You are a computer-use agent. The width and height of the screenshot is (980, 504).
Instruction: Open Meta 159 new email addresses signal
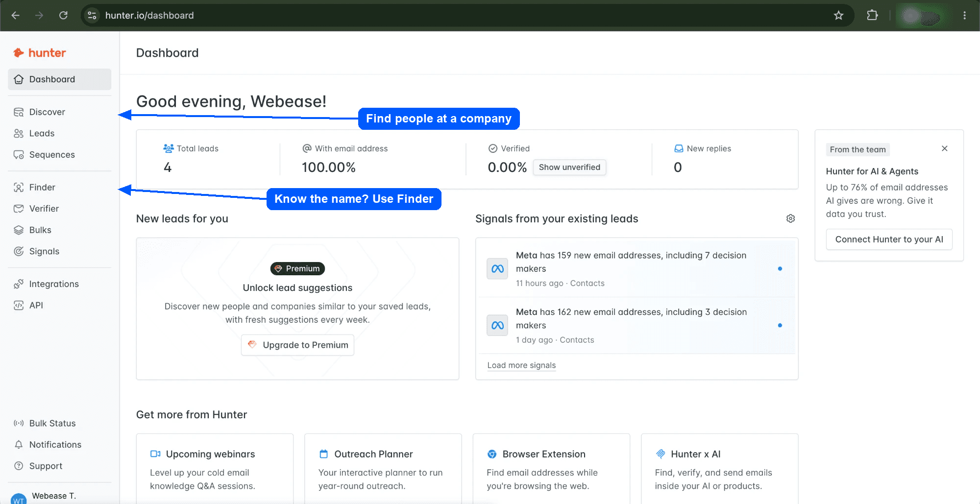[x=637, y=269]
